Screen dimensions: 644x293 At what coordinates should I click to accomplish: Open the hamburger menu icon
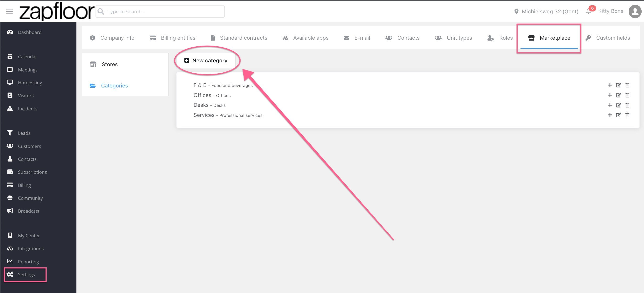point(10,11)
